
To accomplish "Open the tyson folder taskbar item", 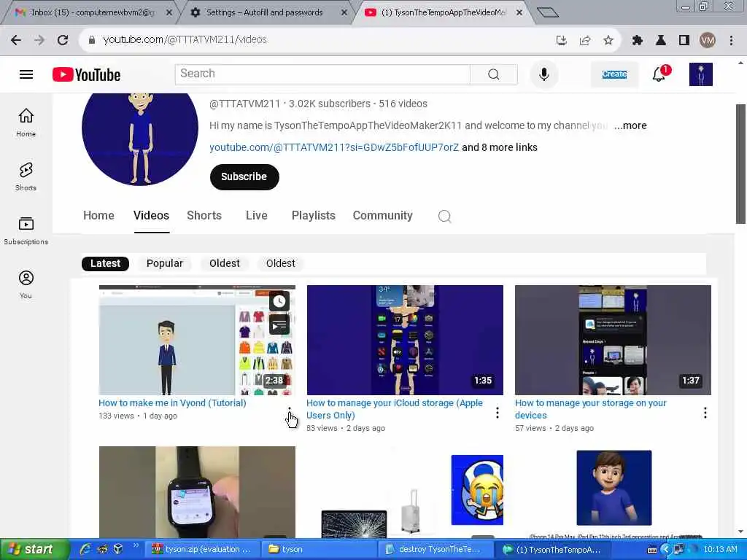I will [318, 550].
